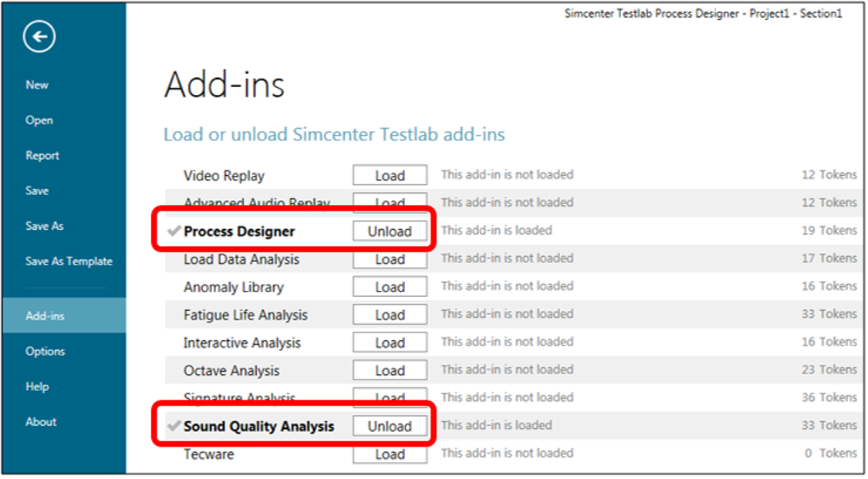Image resolution: width=868 pixels, height=479 pixels.
Task: Load the Fatigue Life Analysis add-in
Action: tap(390, 315)
